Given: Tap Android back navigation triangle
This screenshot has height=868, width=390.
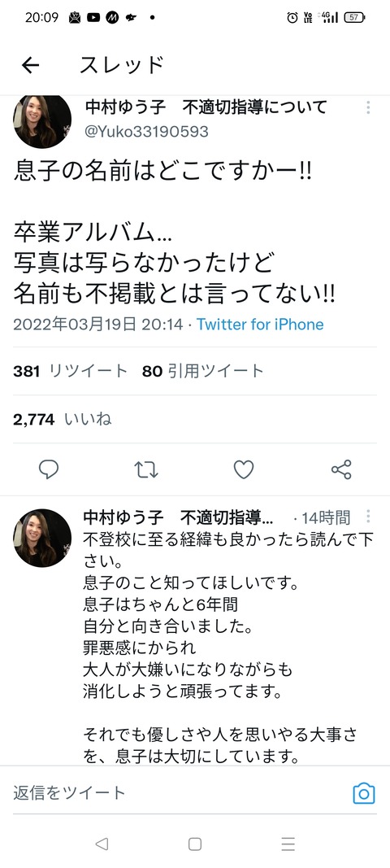Looking at the screenshot, I should 102,844.
